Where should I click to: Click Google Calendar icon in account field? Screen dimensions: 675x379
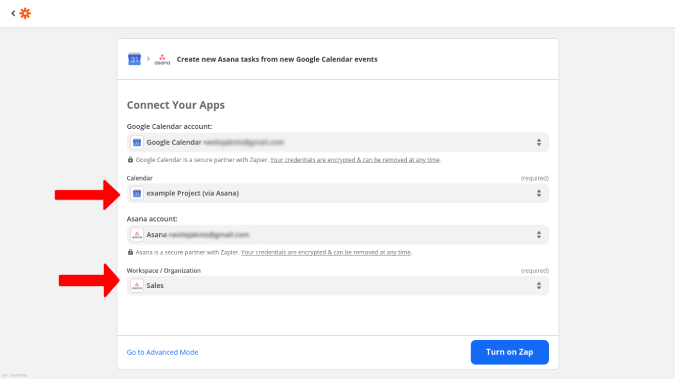tap(137, 143)
